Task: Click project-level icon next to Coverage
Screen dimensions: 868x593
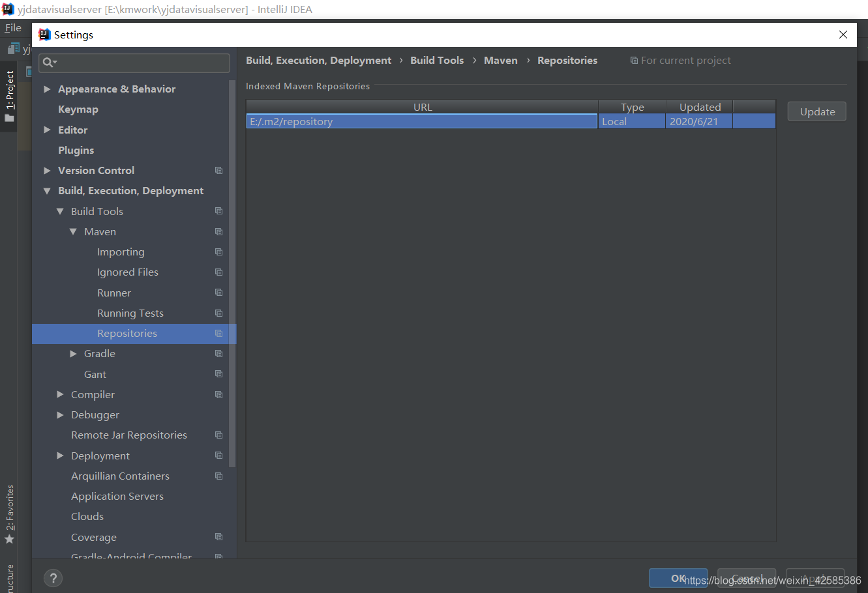Action: (x=219, y=537)
